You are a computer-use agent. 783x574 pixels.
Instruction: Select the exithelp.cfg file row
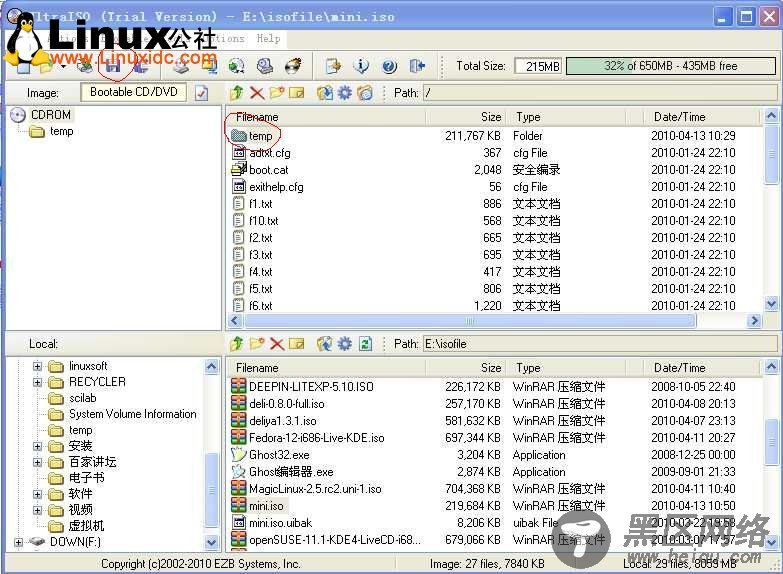(494, 187)
